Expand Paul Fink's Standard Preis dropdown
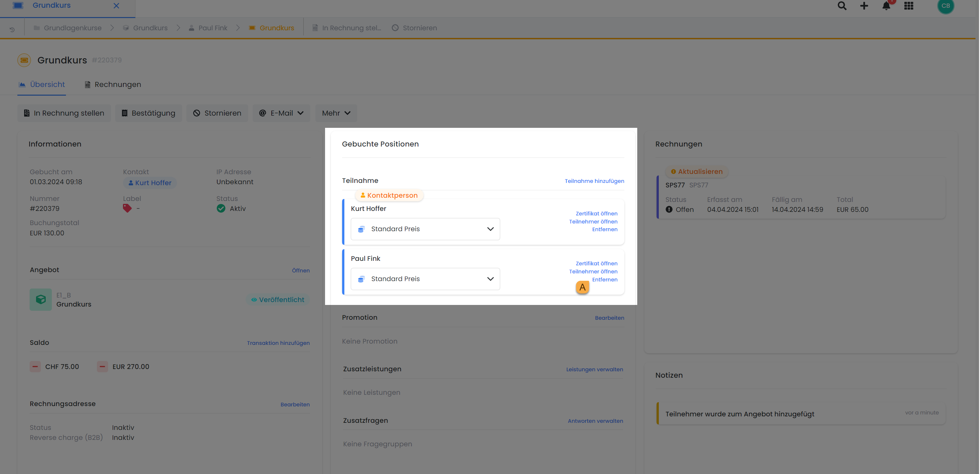Screen dimensions: 980x474 click(425, 279)
